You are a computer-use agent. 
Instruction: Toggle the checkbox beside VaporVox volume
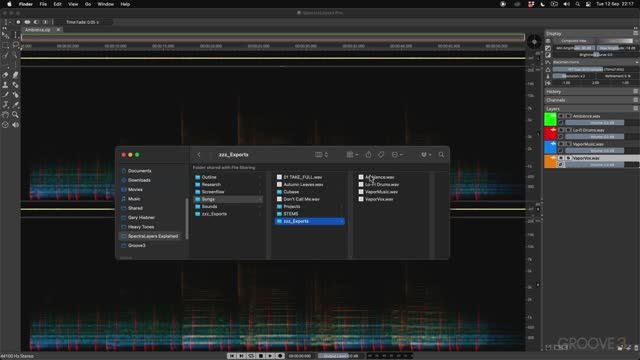coord(561,164)
